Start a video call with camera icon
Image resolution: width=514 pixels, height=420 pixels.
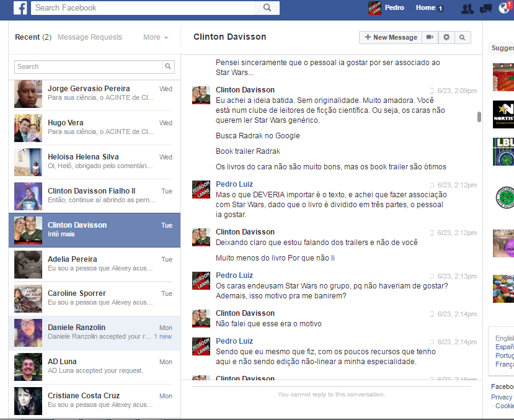pos(430,37)
